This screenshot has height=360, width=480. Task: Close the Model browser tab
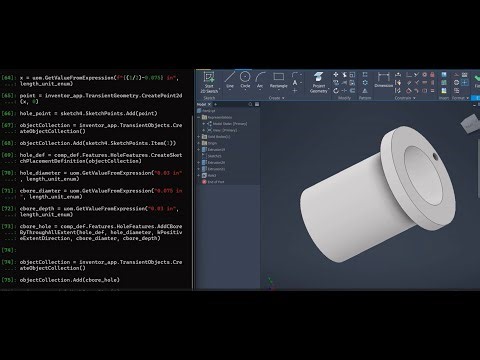pos(209,104)
